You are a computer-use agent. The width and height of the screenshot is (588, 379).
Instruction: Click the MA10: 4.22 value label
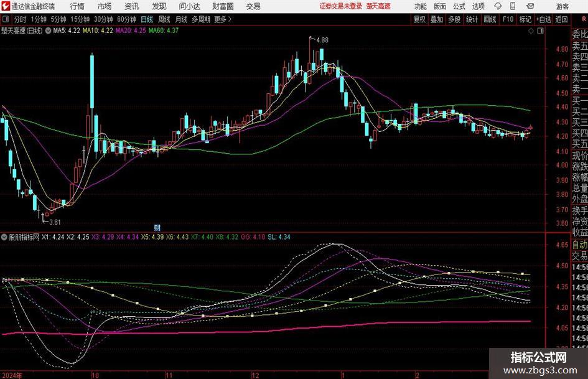pos(98,30)
